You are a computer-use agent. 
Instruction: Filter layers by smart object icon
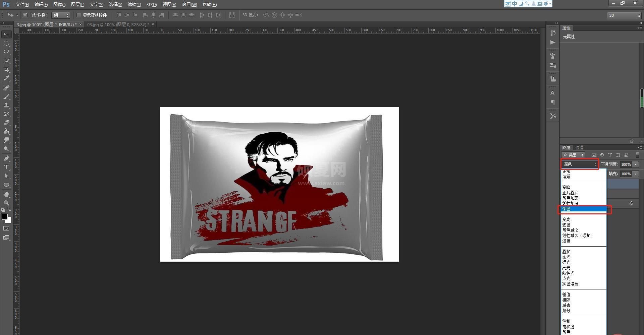[x=626, y=155]
